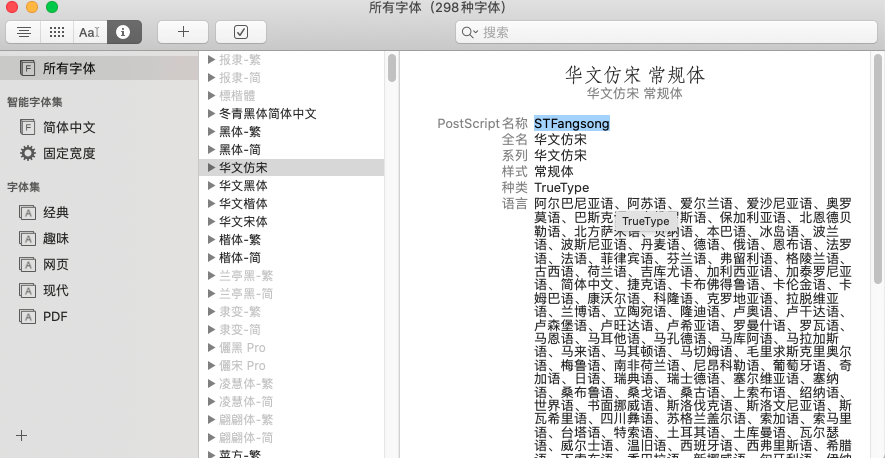This screenshot has height=458, width=885.
Task: Add a new font with plus button
Action: [183, 32]
